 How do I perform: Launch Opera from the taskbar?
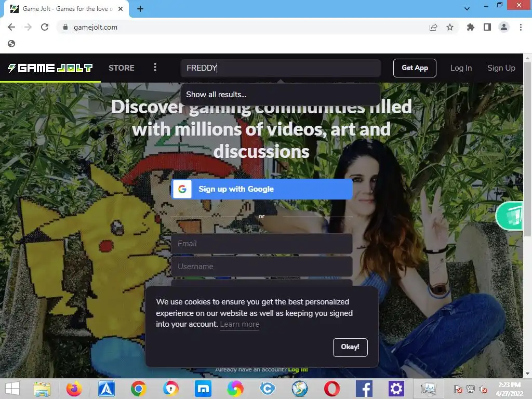click(x=332, y=389)
